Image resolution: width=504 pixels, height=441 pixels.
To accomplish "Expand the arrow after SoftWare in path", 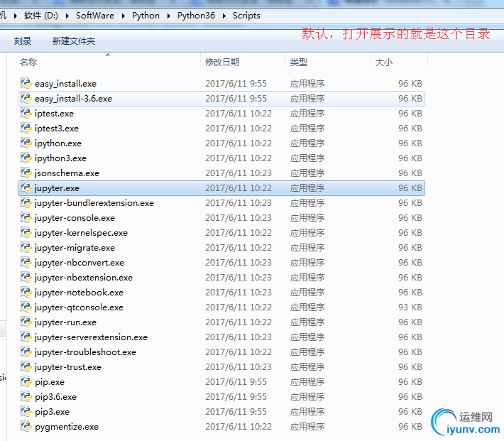I will point(123,16).
